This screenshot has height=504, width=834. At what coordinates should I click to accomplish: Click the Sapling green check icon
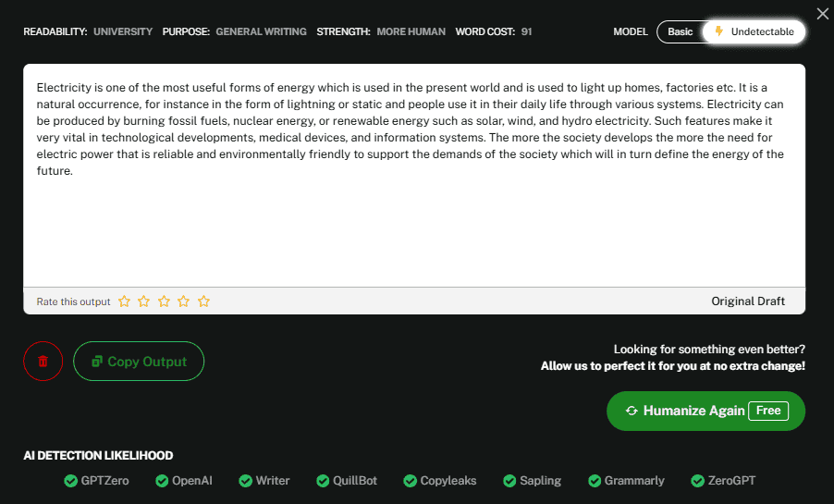click(509, 481)
